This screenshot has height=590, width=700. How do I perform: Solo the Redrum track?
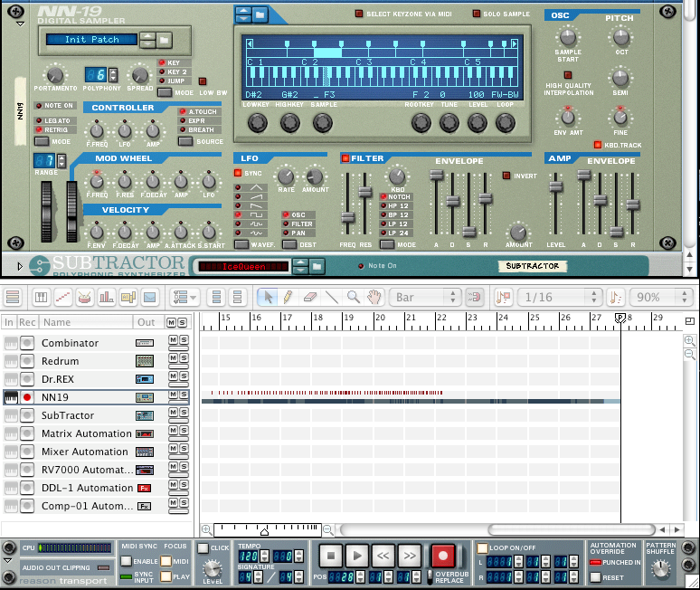184,361
